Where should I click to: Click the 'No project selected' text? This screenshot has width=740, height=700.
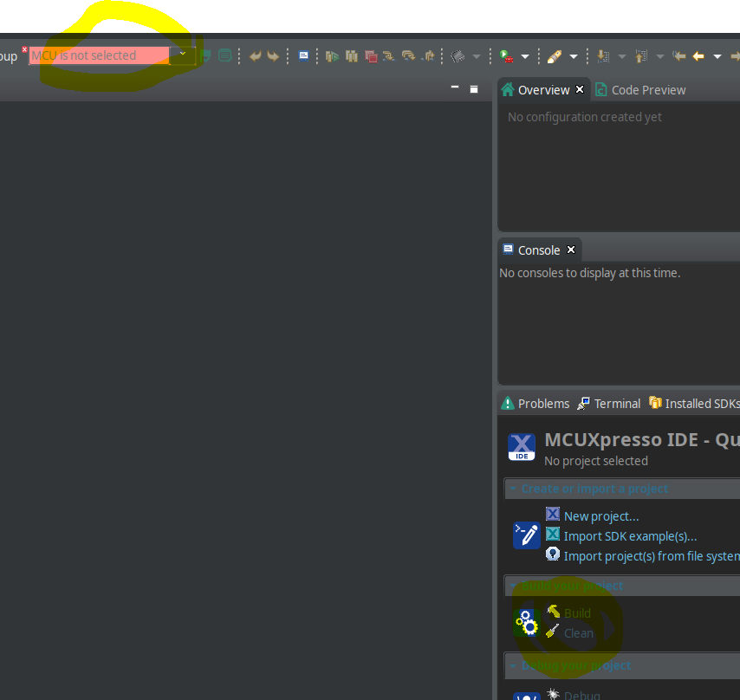[x=596, y=461]
